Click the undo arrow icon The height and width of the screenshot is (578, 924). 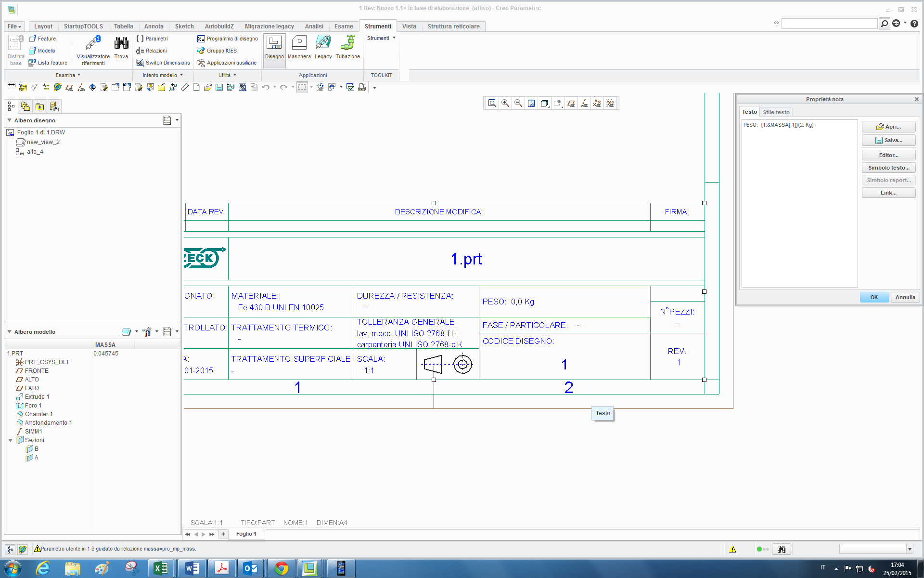(x=266, y=87)
